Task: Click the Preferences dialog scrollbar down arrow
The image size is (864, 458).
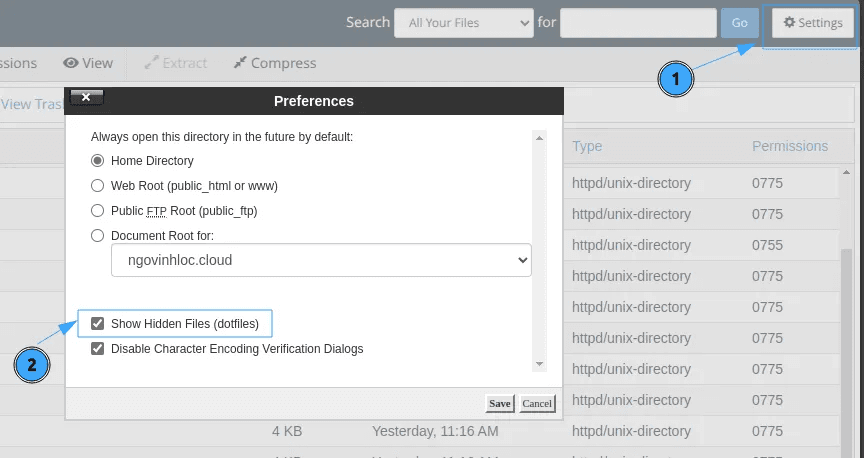Action: pos(540,364)
